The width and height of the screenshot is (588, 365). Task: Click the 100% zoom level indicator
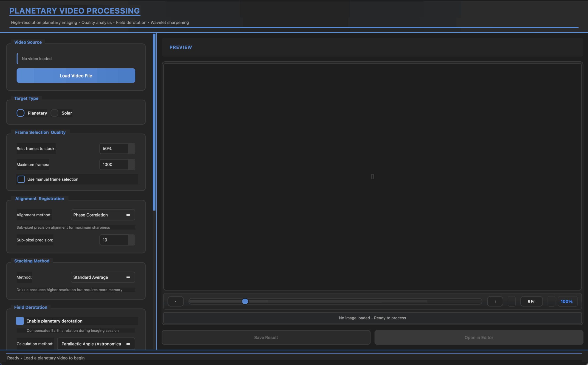pyautogui.click(x=567, y=301)
